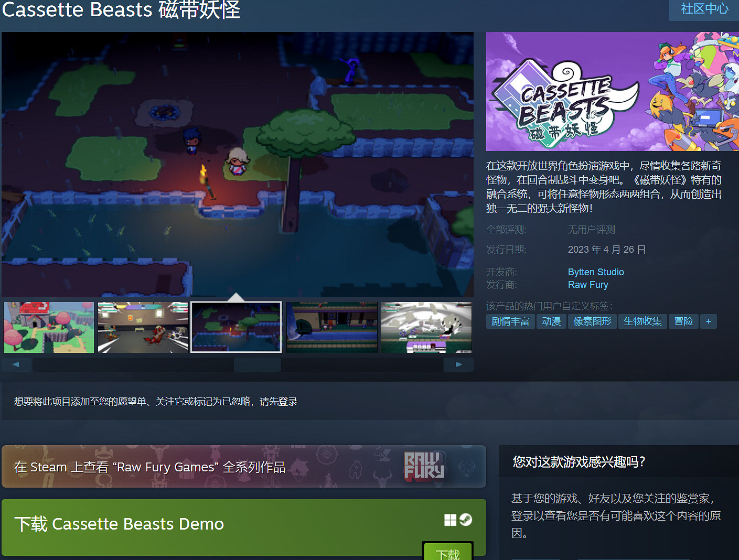This screenshot has width=739, height=560.
Task: Open the Bytten Studio developer page
Action: 596,272
